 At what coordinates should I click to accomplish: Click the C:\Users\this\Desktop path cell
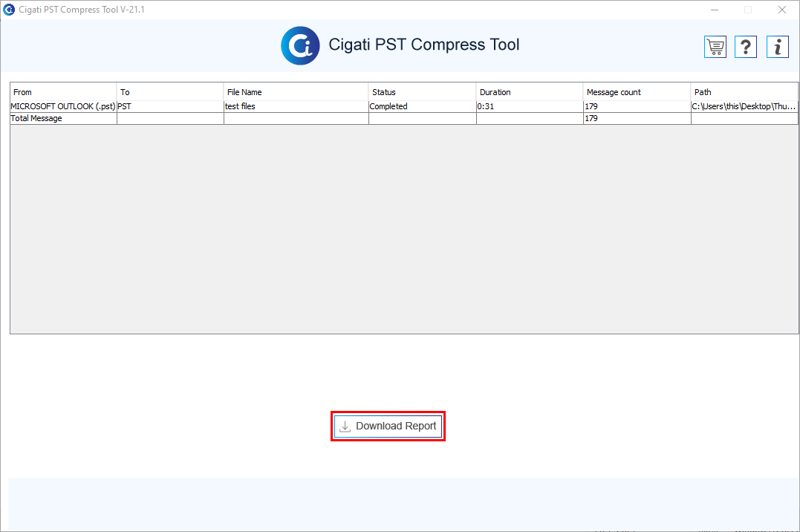pyautogui.click(x=744, y=106)
